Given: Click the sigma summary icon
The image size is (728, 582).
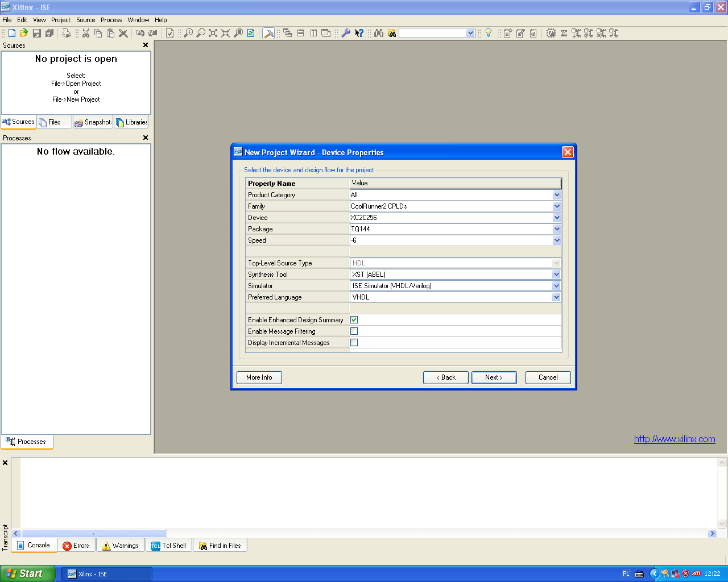Looking at the screenshot, I should pyautogui.click(x=564, y=33).
